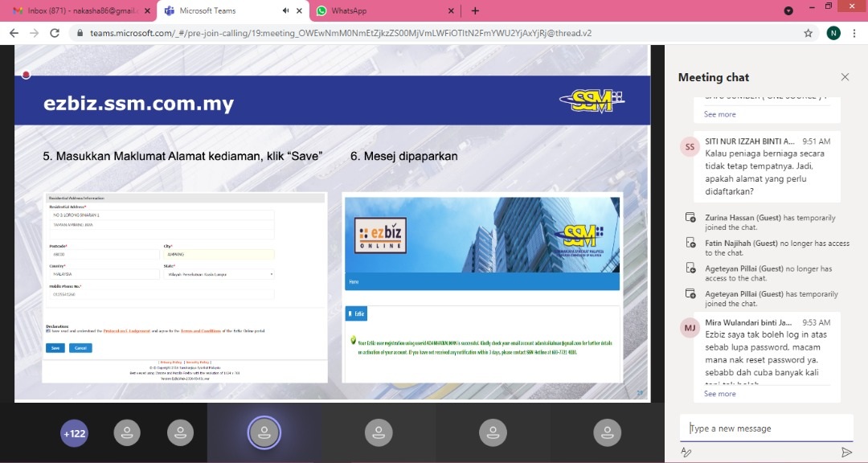
Task: Bookmark this page with the star icon
Action: [x=808, y=33]
